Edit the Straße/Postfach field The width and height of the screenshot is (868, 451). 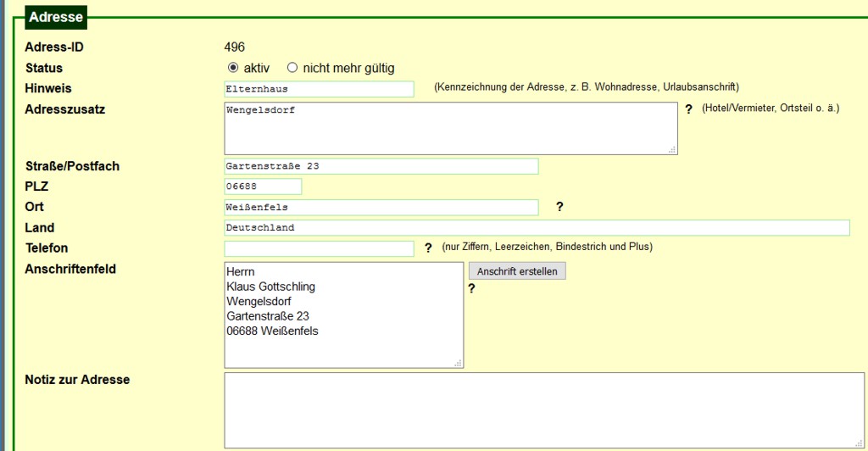point(381,166)
